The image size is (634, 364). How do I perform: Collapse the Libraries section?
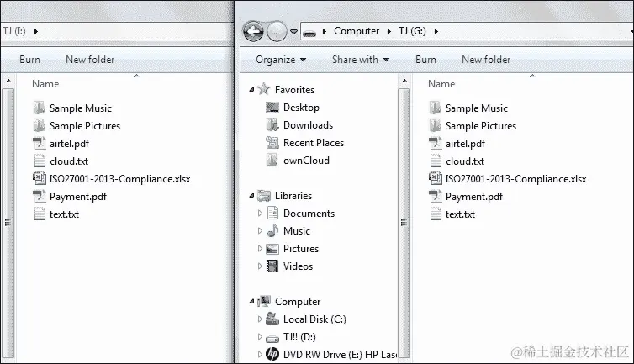pyautogui.click(x=251, y=196)
